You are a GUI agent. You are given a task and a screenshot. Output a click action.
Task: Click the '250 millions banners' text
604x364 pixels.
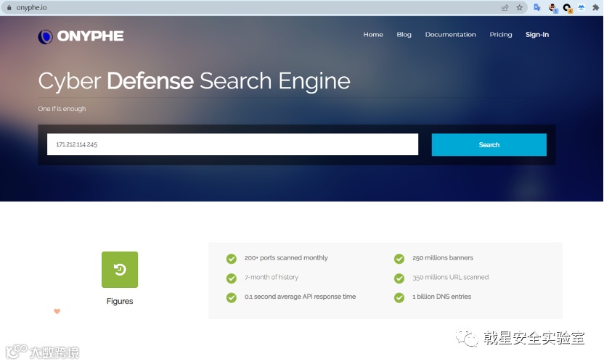[443, 258]
